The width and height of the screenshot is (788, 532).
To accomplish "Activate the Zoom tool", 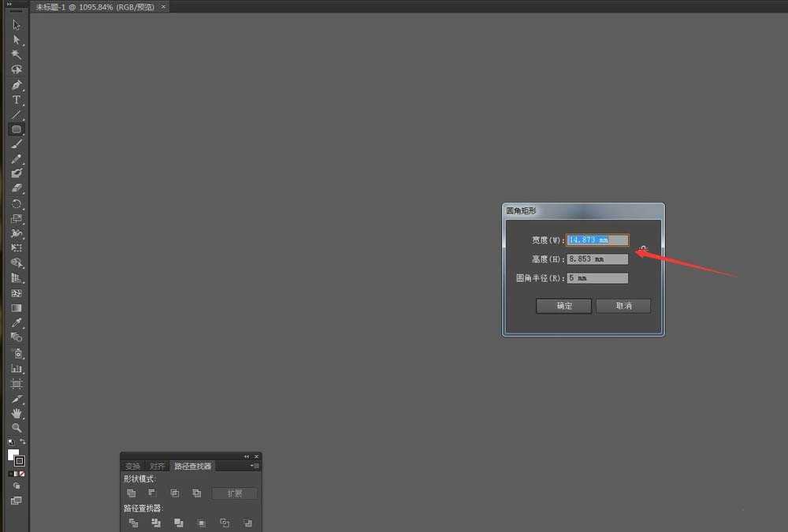I will coord(16,428).
